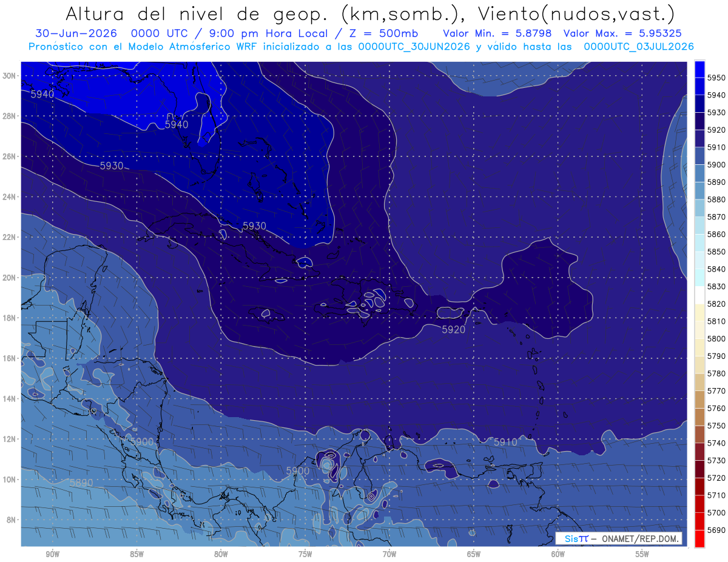Click the color bar label 5820
728x562 pixels.
(x=716, y=304)
